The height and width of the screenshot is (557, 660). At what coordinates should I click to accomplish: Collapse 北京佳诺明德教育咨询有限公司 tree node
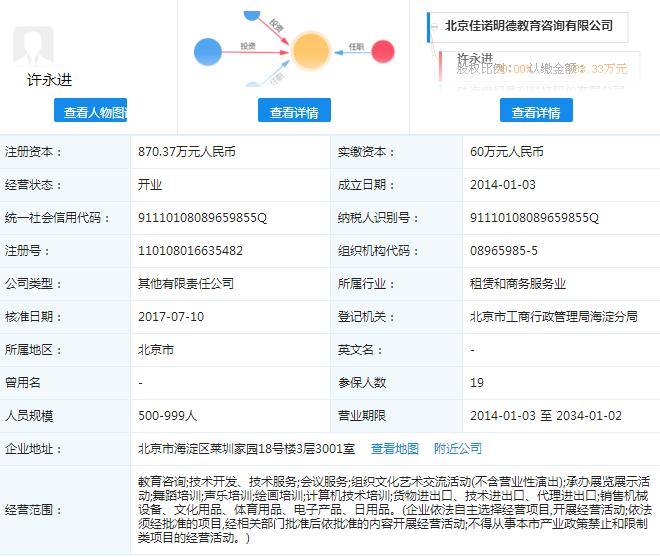(435, 27)
